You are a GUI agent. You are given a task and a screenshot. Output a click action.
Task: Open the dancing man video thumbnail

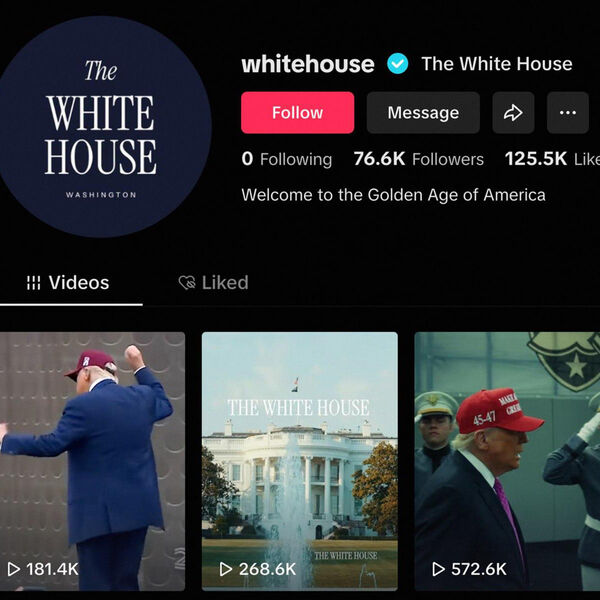pyautogui.click(x=93, y=461)
